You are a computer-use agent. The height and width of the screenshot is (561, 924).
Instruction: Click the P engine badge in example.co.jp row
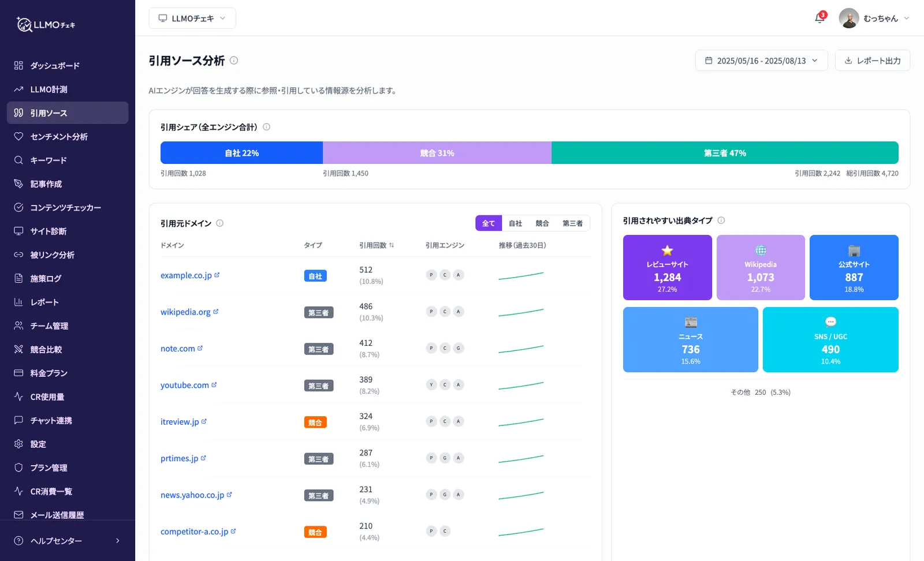431,275
